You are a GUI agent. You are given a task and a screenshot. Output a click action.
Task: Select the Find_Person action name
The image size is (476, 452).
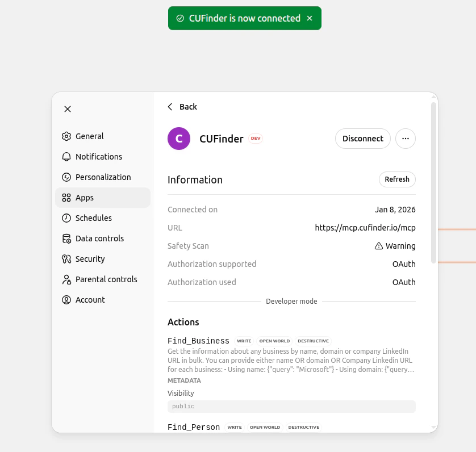pyautogui.click(x=194, y=427)
